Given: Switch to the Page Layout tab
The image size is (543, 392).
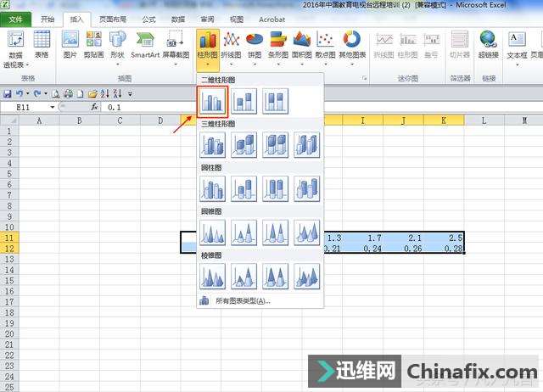Looking at the screenshot, I should tap(113, 20).
